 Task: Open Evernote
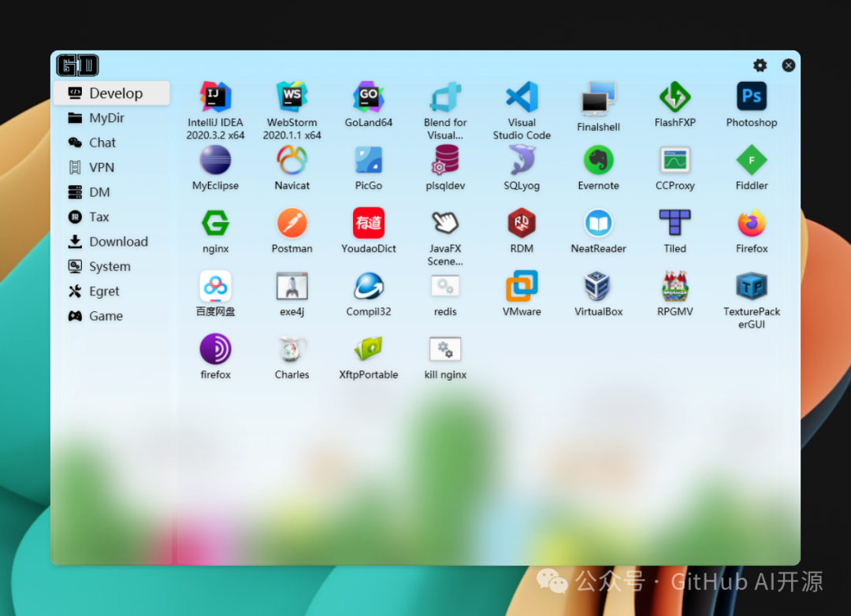(x=598, y=160)
